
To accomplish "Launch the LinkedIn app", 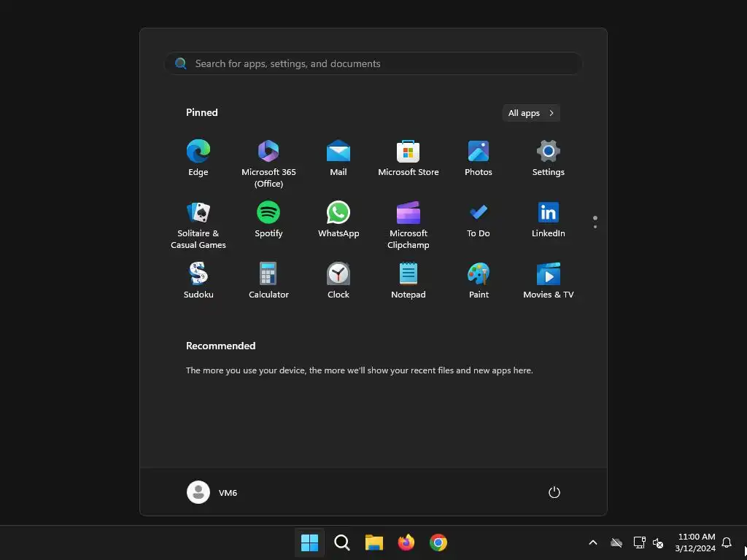I will point(549,220).
